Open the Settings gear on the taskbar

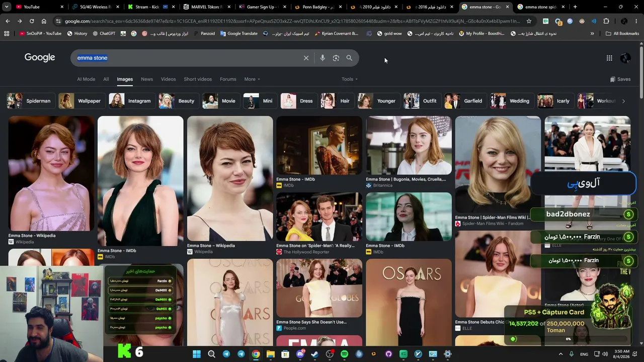(x=448, y=354)
